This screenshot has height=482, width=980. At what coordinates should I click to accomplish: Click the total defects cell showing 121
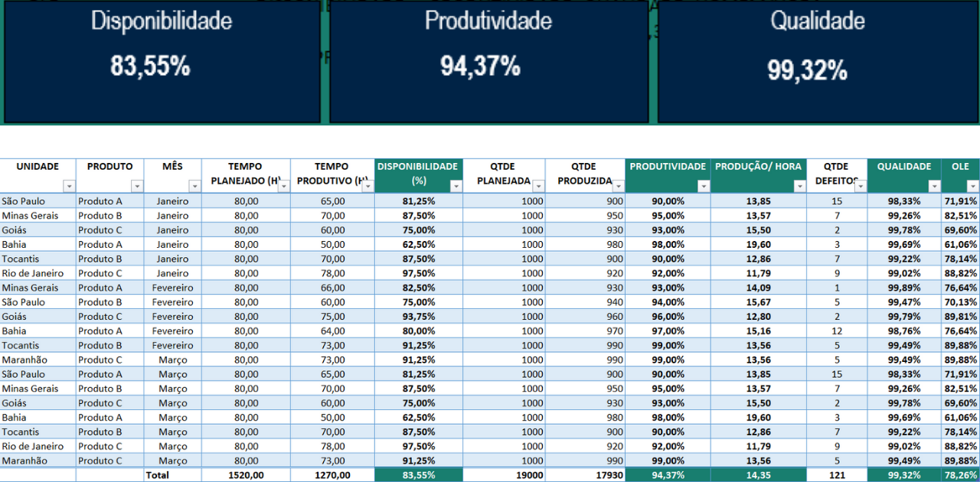pyautogui.click(x=836, y=475)
